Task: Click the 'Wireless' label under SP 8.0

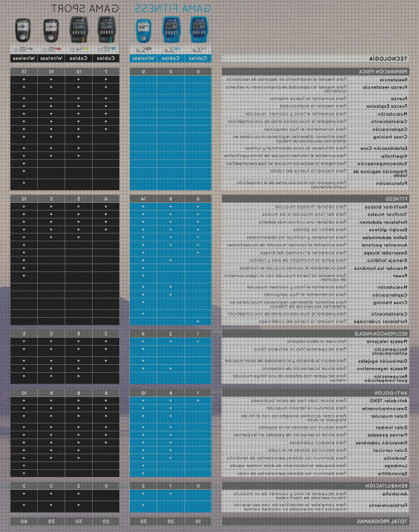Action: click(24, 59)
